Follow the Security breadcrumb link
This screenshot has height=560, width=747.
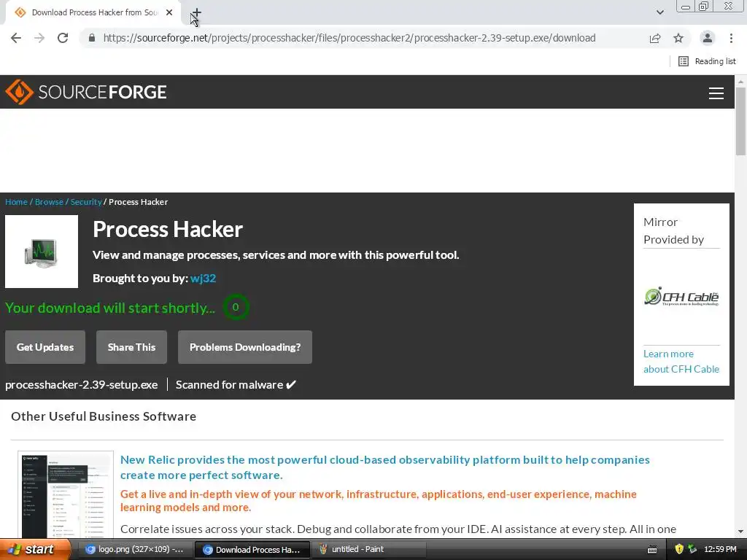[x=86, y=202]
